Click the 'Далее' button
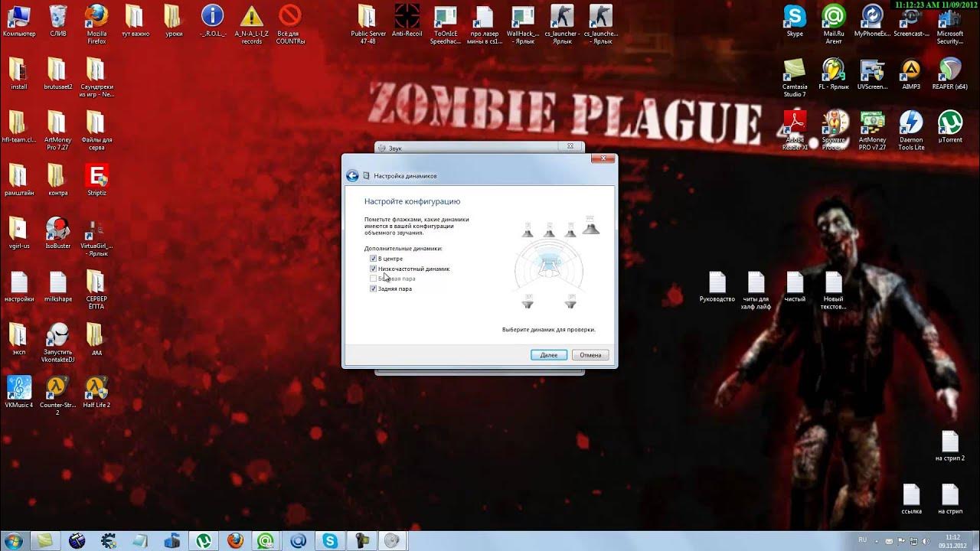This screenshot has width=980, height=551. (x=549, y=355)
